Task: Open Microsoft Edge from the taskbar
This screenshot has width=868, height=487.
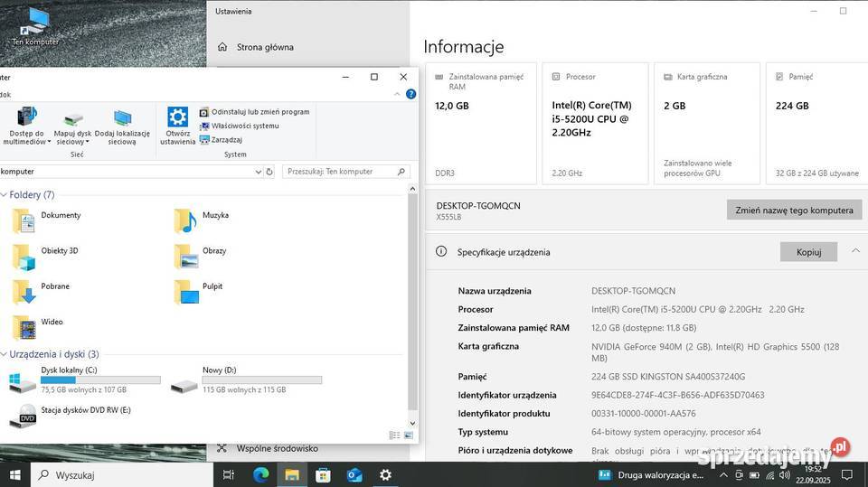Action: [x=260, y=474]
